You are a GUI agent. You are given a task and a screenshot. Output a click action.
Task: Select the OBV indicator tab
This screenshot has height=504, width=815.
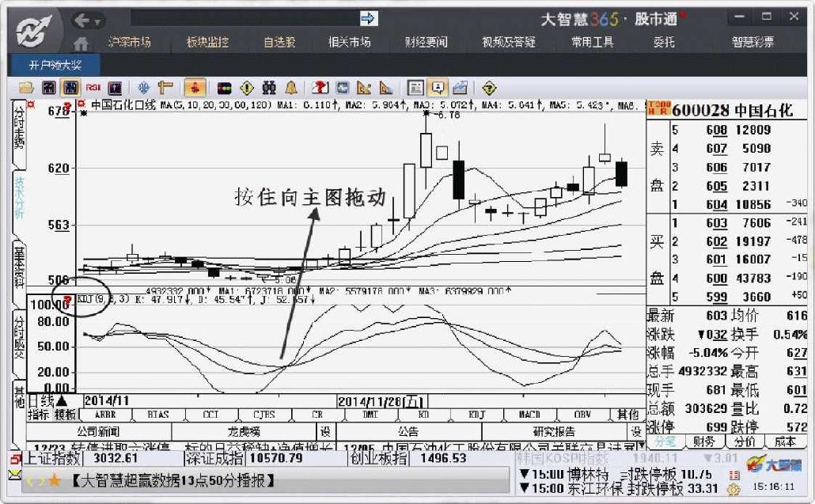582,415
